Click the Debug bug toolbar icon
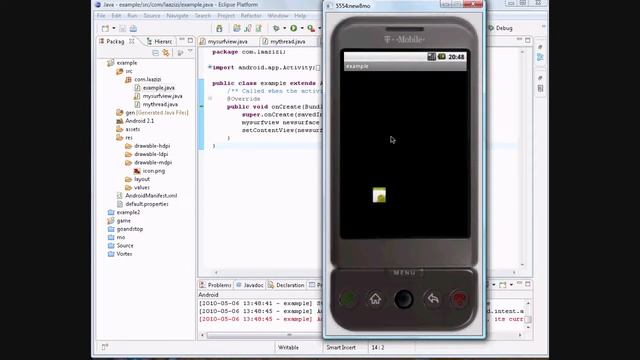 coord(276,28)
